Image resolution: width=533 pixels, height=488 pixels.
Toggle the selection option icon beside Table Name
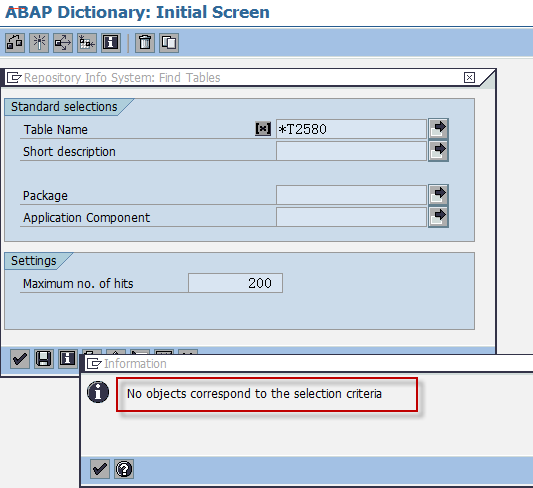tap(263, 129)
